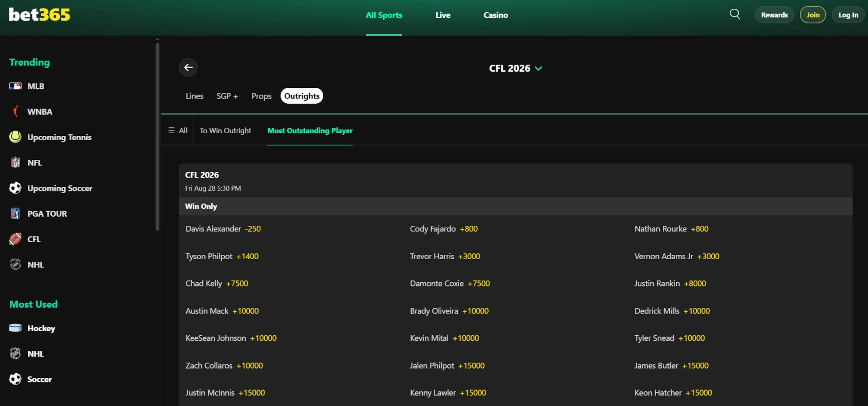Open PGA TOUR in the sidebar
This screenshot has height=406, width=868.
(47, 214)
